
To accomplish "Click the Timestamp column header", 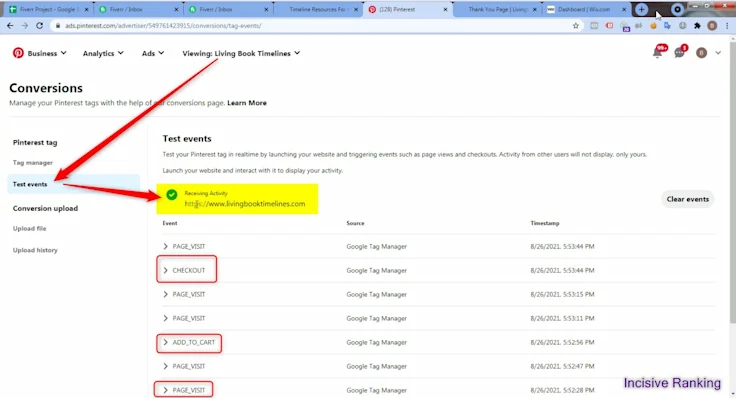I will 545,223.
